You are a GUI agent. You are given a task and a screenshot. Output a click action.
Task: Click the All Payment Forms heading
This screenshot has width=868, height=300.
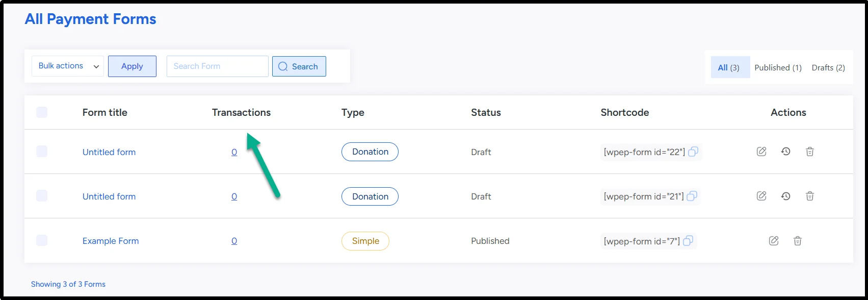91,19
